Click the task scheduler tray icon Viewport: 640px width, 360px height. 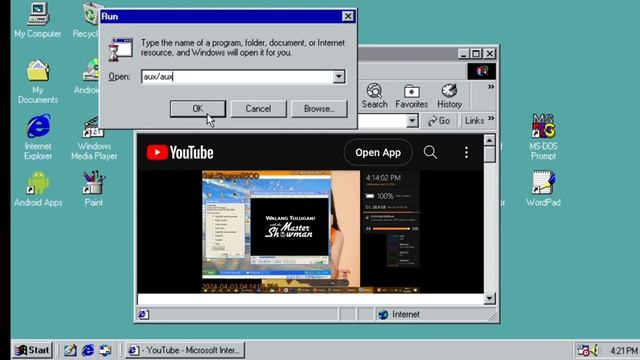click(583, 350)
